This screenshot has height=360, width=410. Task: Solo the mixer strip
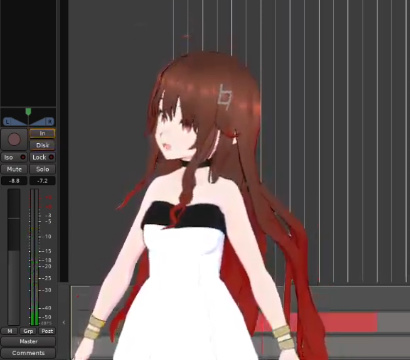42,169
